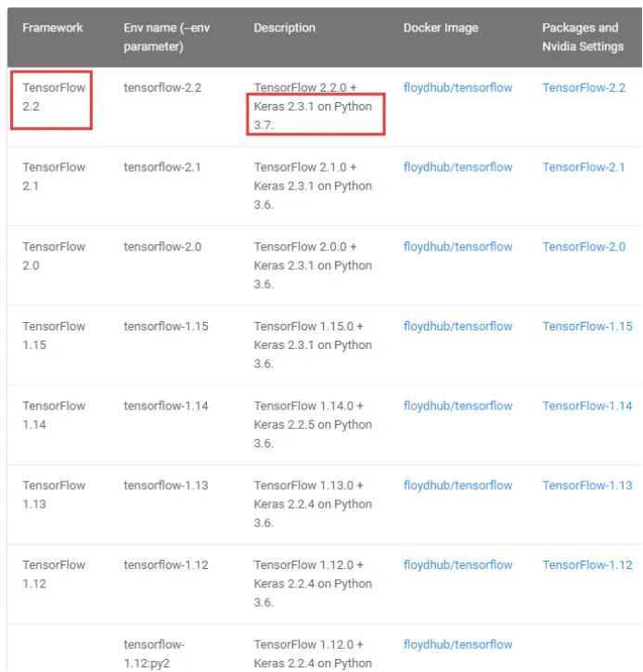Viewport: 643px width, 672px height.
Task: Open the TensorFlow-2.0 packages link
Action: (584, 247)
